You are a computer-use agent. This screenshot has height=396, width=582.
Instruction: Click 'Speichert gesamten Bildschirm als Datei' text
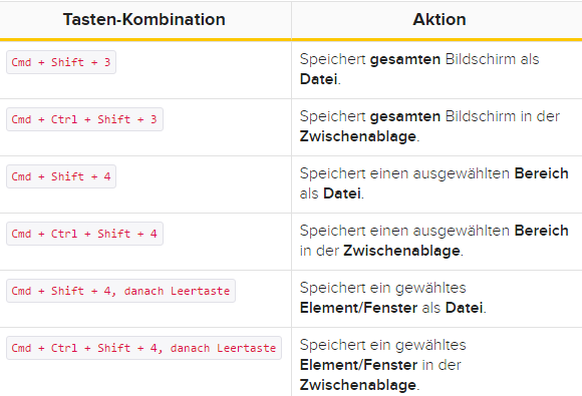(419, 69)
